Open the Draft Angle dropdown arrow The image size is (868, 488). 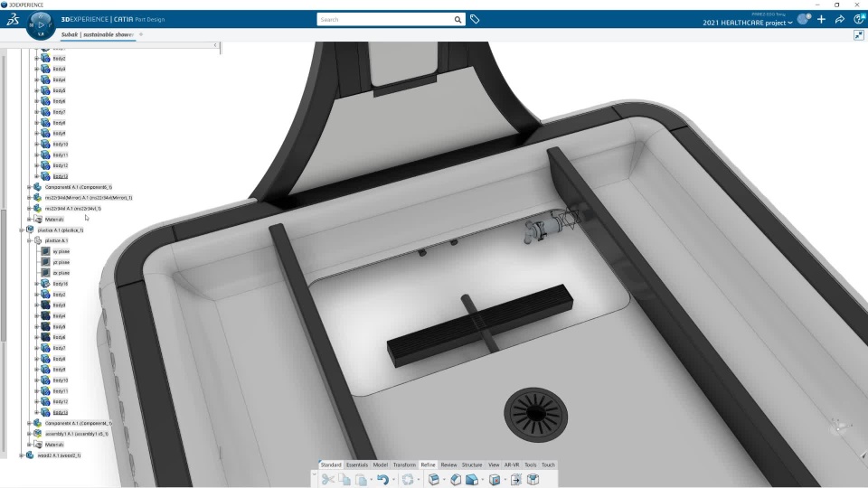482,480
